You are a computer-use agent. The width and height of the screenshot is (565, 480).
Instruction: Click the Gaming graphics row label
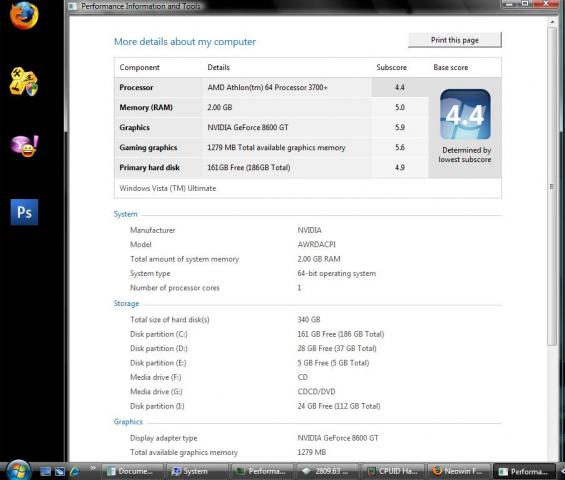pos(148,147)
